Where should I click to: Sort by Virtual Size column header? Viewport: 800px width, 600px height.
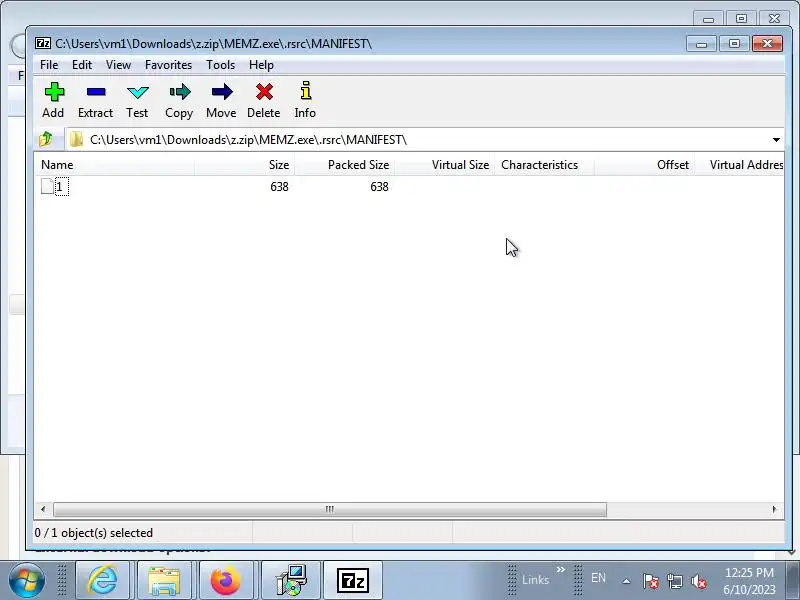(x=444, y=165)
